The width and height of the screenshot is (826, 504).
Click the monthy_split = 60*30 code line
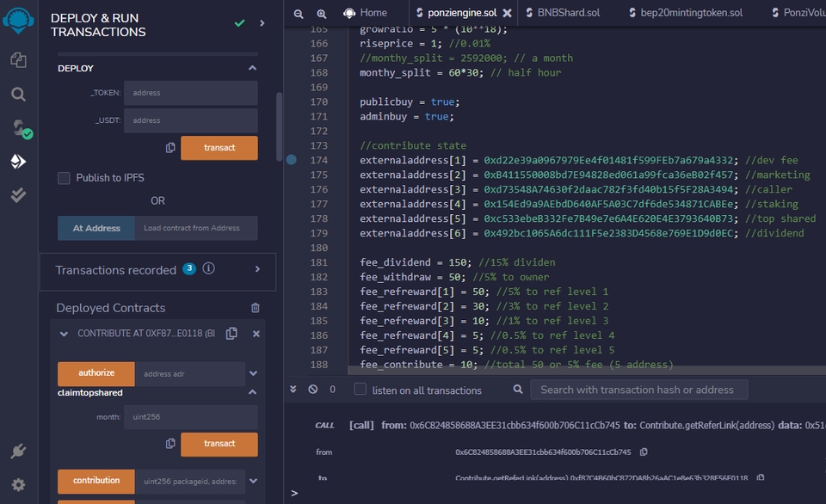click(460, 73)
